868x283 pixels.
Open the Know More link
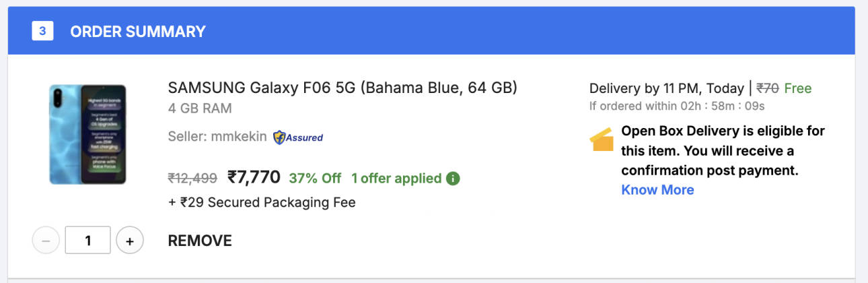coord(657,189)
